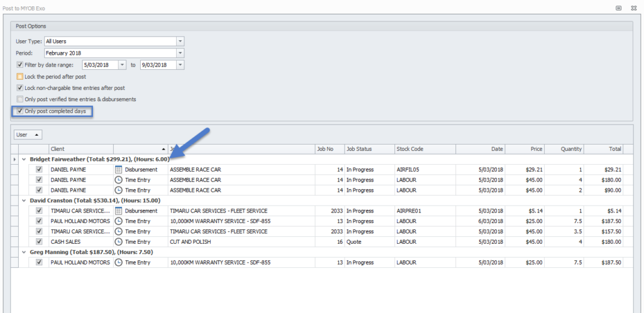The width and height of the screenshot is (644, 313).
Task: Click the AIRFIL05 stock code cell
Action: click(x=425, y=170)
